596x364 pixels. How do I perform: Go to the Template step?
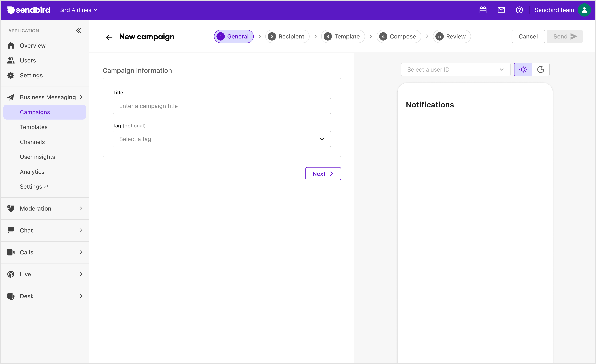click(x=343, y=37)
